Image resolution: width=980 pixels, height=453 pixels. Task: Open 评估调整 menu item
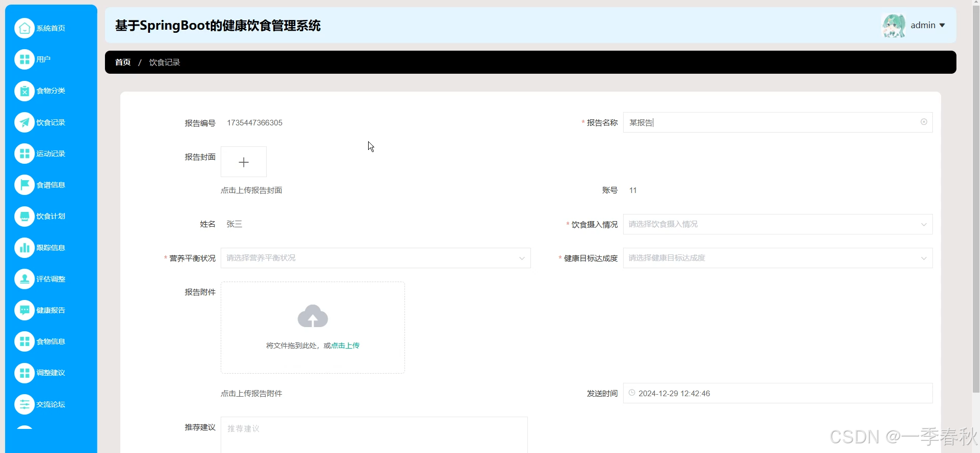point(51,279)
